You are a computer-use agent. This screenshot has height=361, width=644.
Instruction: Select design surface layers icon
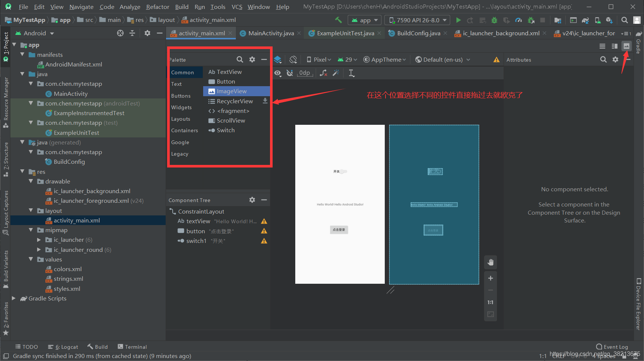coord(278,59)
